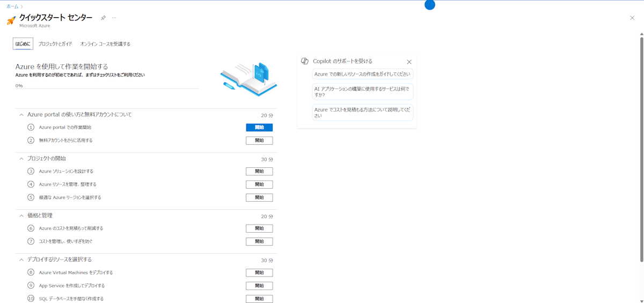Click the rocket Quickstart Center icon
Image resolution: width=644 pixels, height=303 pixels.
(x=11, y=20)
